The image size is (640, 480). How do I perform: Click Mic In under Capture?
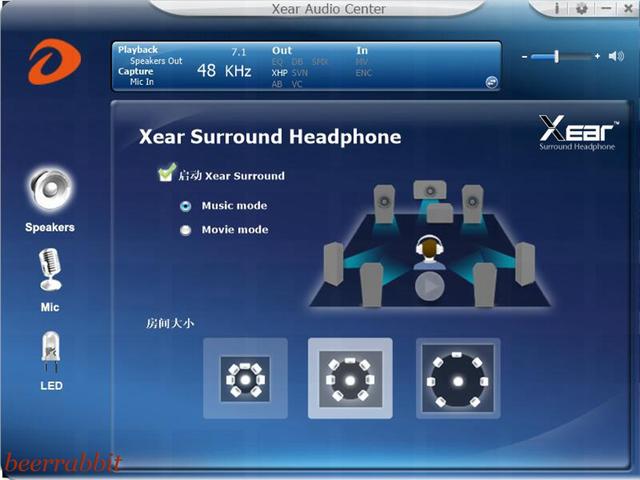(x=142, y=82)
